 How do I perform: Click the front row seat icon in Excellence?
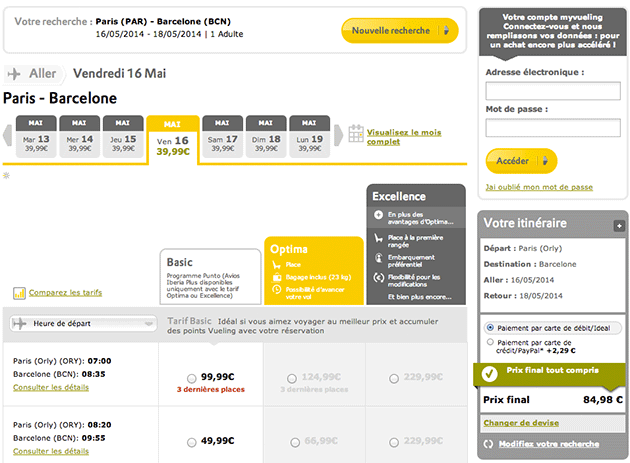point(378,238)
